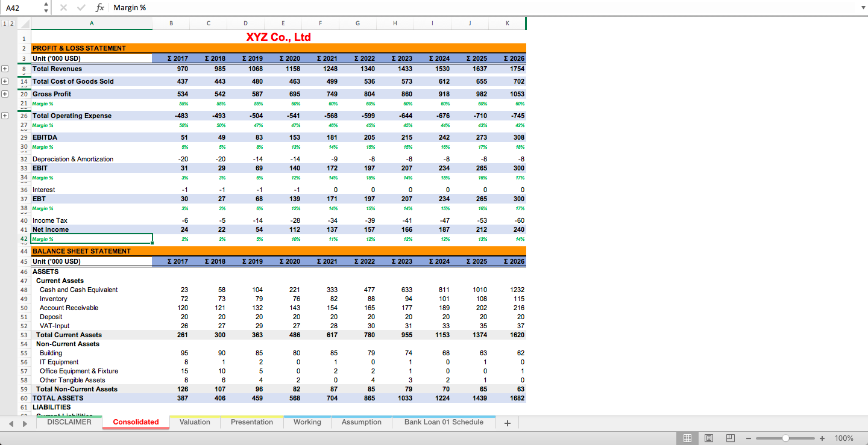Go to next sheet tab arrow
This screenshot has width=868, height=445.
pyautogui.click(x=25, y=423)
